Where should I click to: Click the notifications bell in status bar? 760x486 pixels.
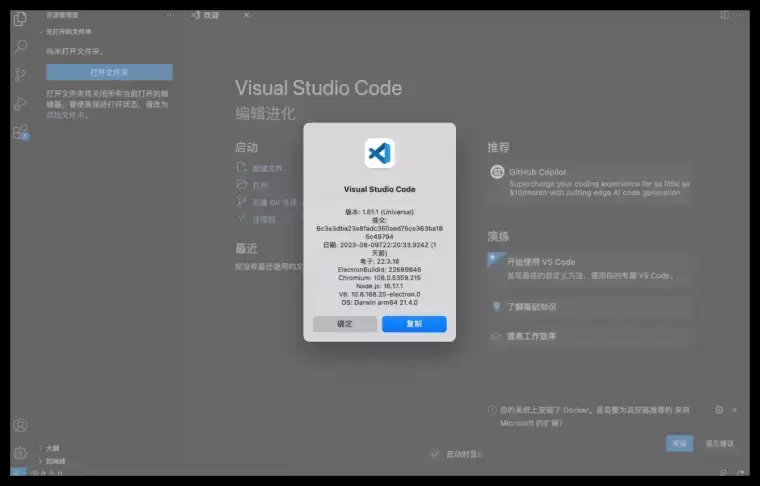[741, 473]
